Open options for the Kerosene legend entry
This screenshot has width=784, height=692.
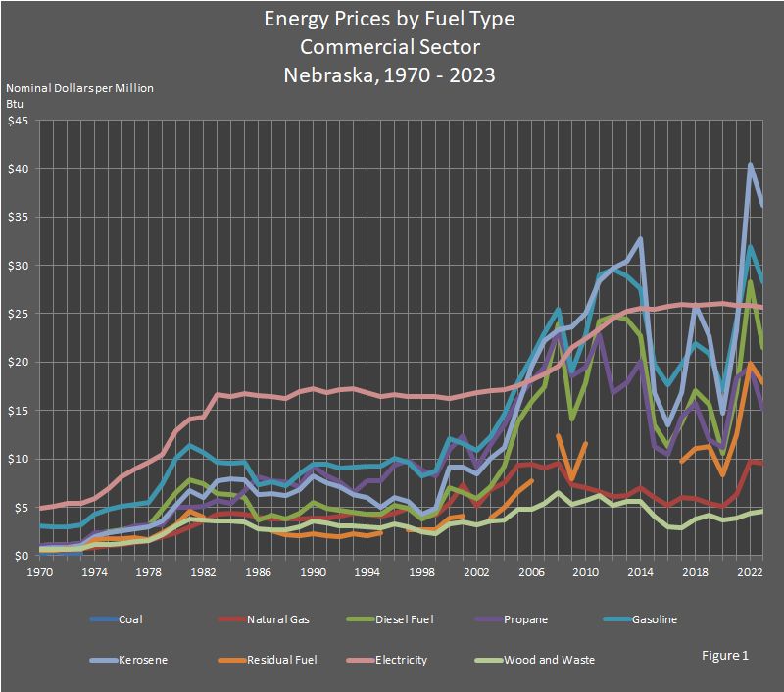click(103, 660)
